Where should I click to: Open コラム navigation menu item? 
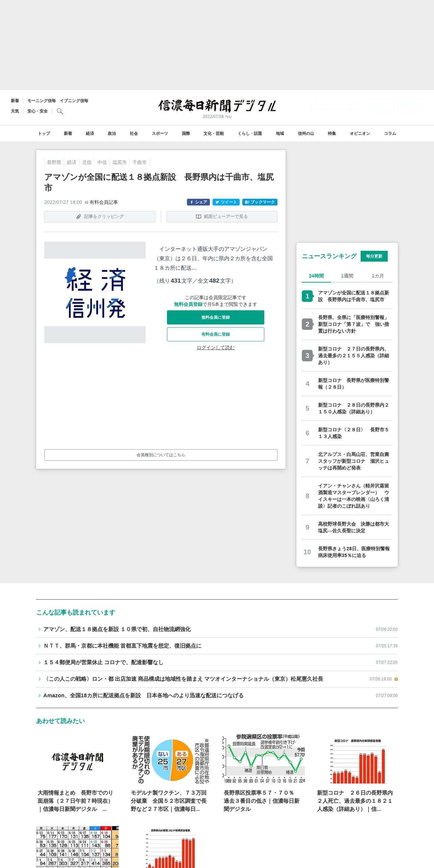coord(390,134)
